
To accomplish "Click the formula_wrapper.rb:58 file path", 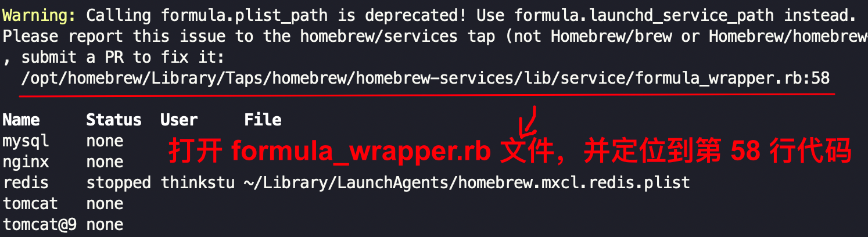I will point(425,78).
